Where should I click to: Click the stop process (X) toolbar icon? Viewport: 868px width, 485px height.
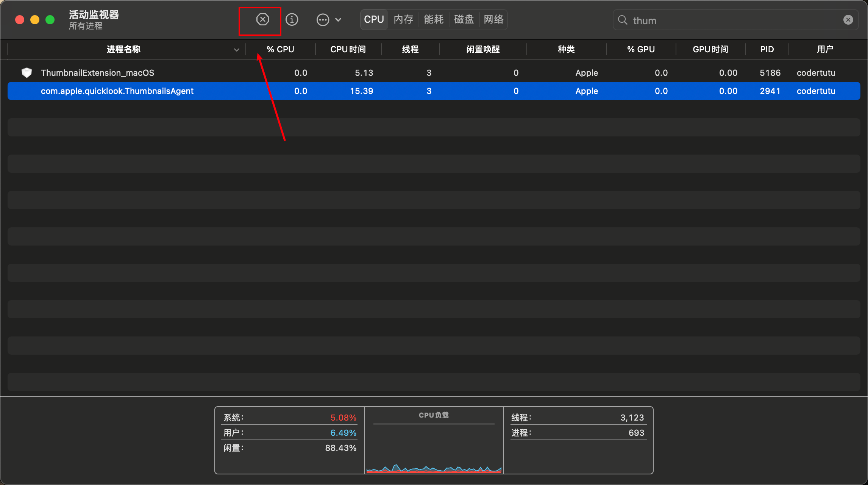[x=262, y=20]
